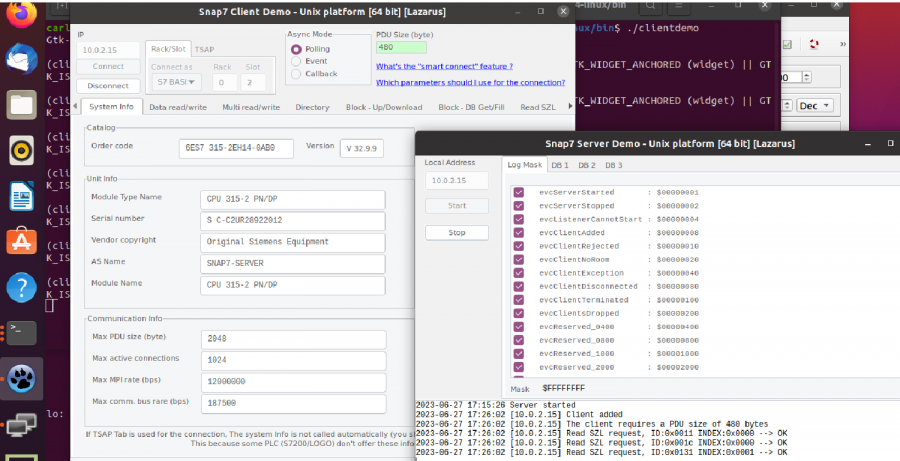Click the PDU Size 480 field
900x461 pixels.
(401, 48)
